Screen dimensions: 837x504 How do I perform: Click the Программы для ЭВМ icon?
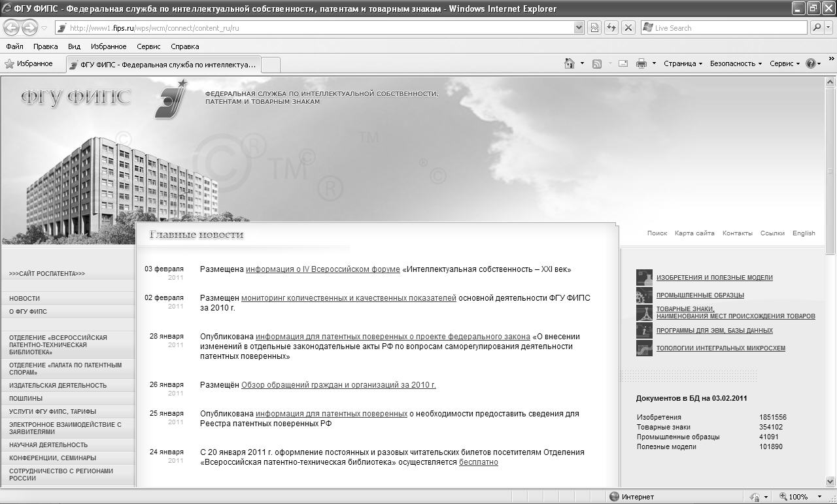(x=644, y=330)
